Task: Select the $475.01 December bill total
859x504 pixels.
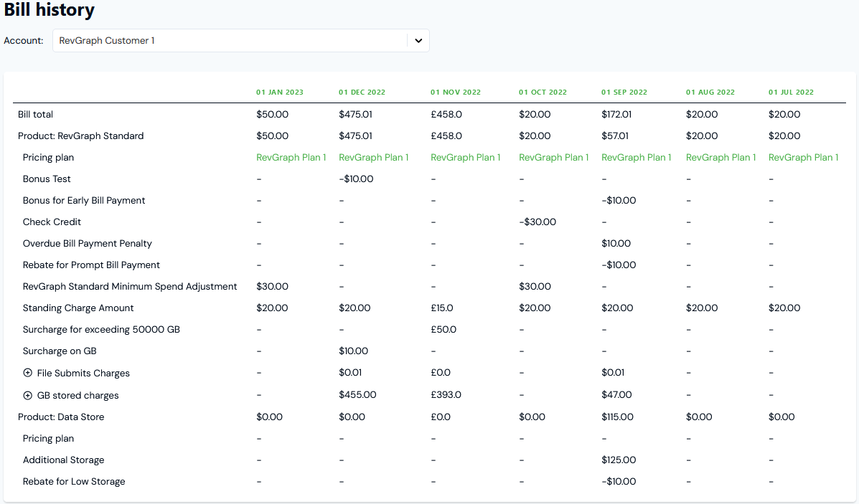Action: click(x=355, y=115)
